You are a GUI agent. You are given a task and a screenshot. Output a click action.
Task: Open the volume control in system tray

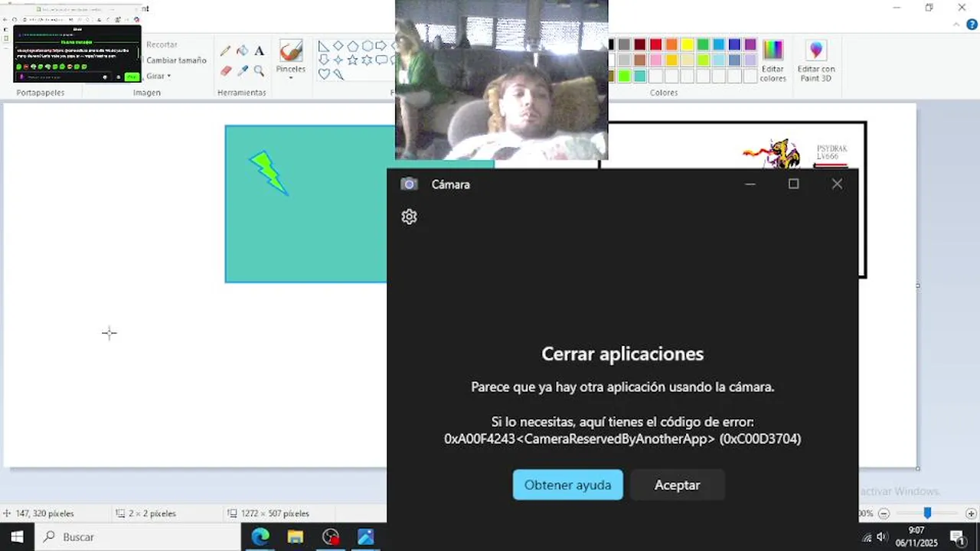882,537
